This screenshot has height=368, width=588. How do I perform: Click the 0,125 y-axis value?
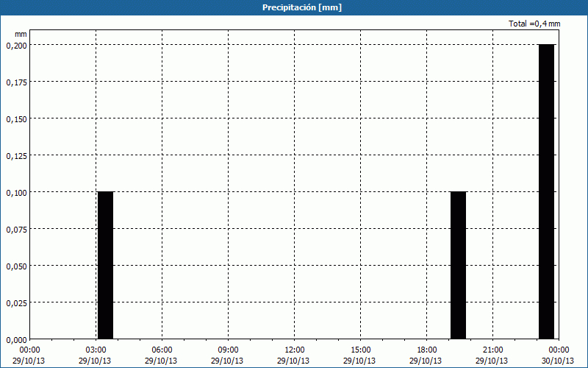(x=16, y=155)
